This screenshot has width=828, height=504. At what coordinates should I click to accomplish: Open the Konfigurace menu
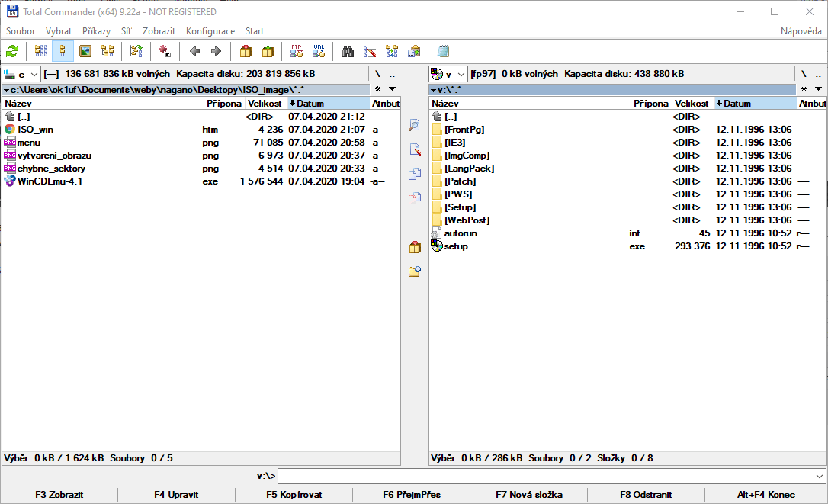click(x=210, y=31)
